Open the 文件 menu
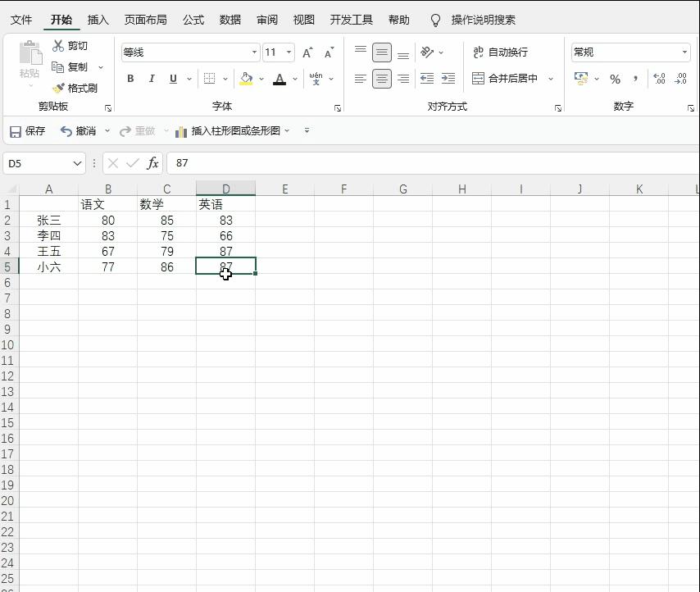This screenshot has height=592, width=700. (21, 20)
